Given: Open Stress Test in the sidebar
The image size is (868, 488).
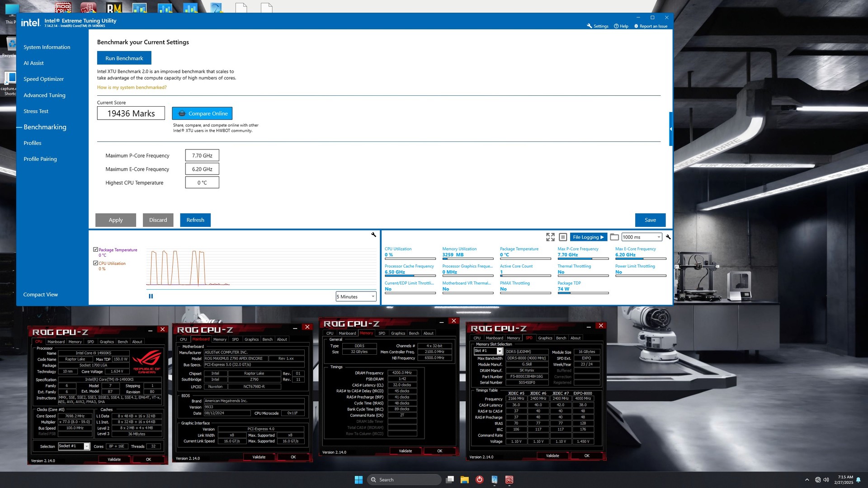Looking at the screenshot, I should tap(36, 111).
